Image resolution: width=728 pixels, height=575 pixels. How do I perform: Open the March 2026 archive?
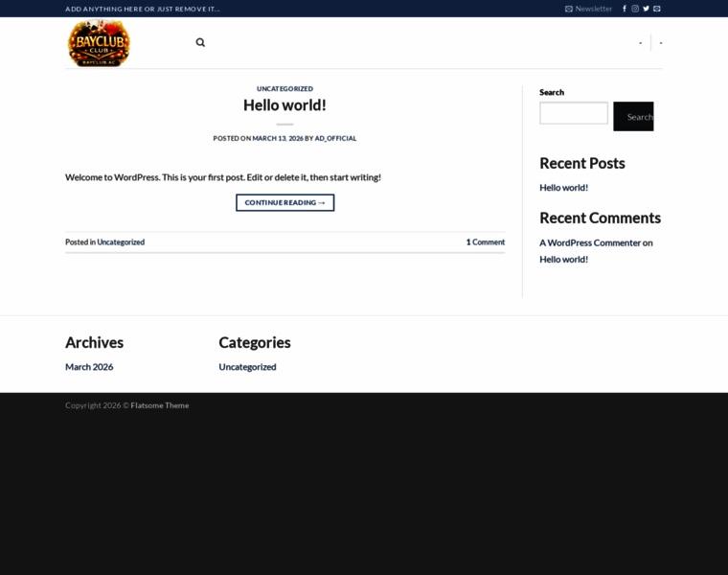(89, 367)
